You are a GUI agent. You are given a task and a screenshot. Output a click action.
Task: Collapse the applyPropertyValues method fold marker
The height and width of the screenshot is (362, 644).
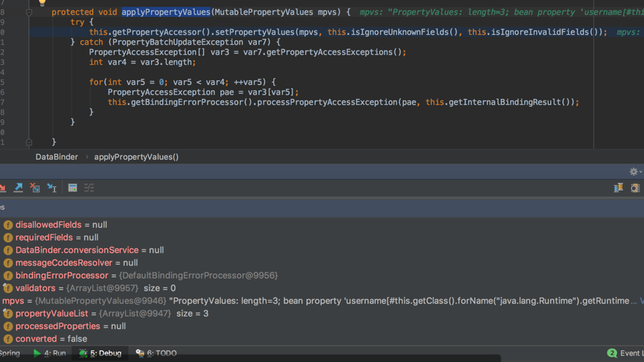tap(29, 12)
